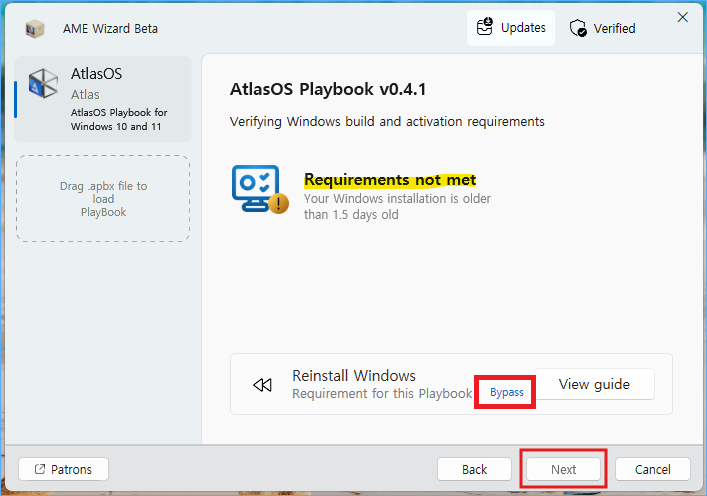
Task: Click Reinstall Windows requirement text
Action: (382, 385)
